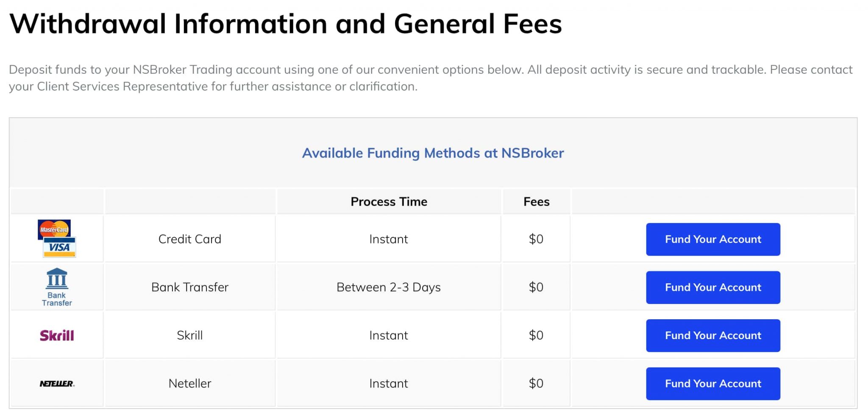Click the Credit Card method name

click(189, 239)
